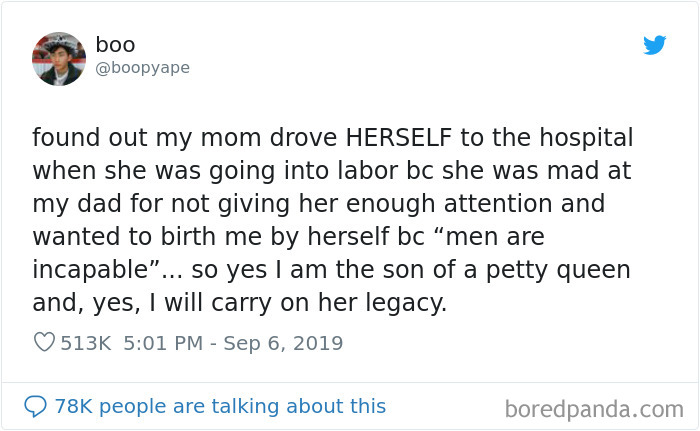The width and height of the screenshot is (700, 431).
Task: Open the @boopyape handle link
Action: pos(142,68)
